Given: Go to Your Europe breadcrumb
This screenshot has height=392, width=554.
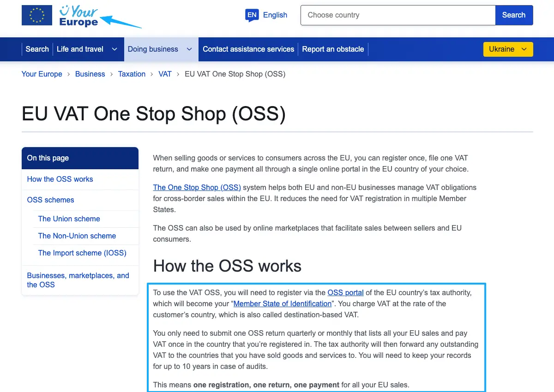Looking at the screenshot, I should (42, 74).
